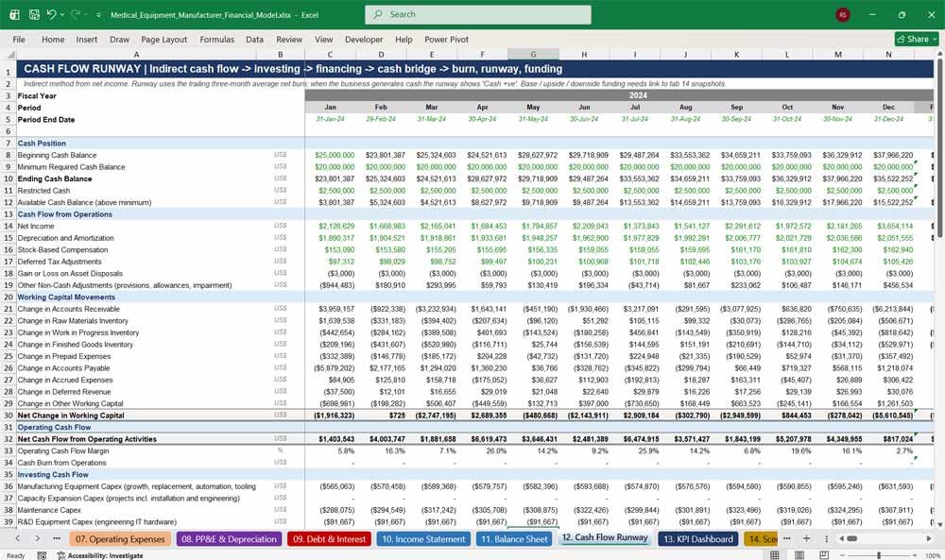
Task: Switch to 10. Income Statement sheet
Action: pyautogui.click(x=423, y=539)
